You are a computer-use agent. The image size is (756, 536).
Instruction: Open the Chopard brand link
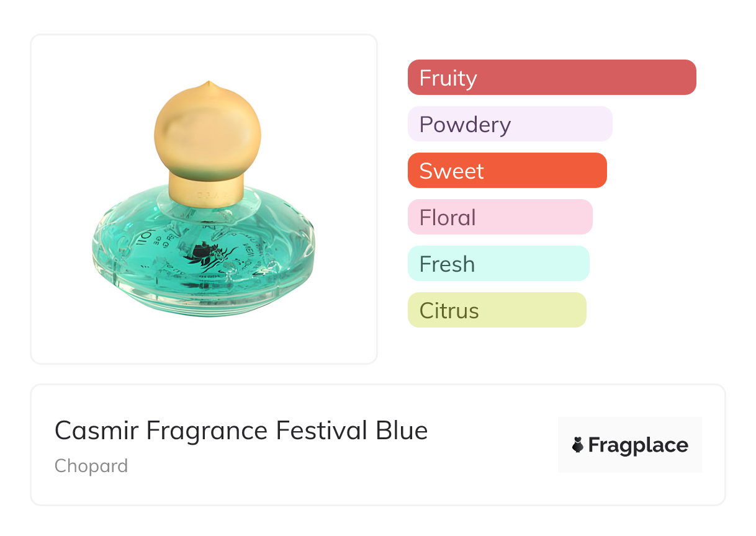pos(91,465)
